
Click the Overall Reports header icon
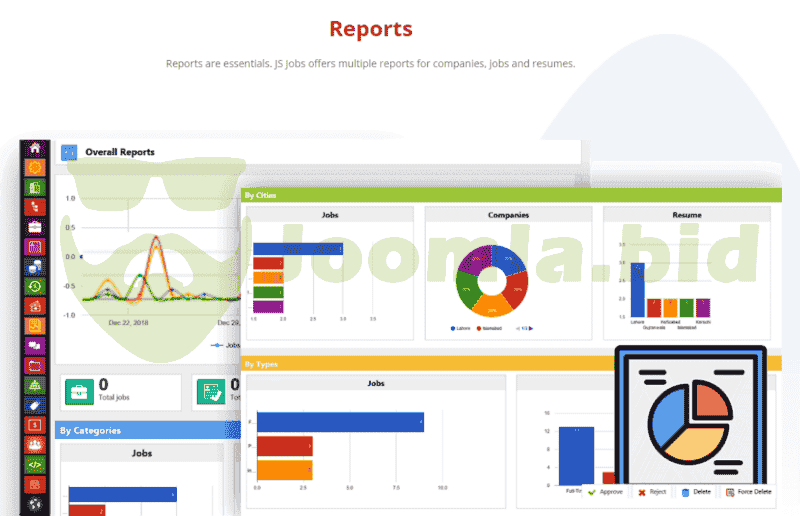[69, 152]
